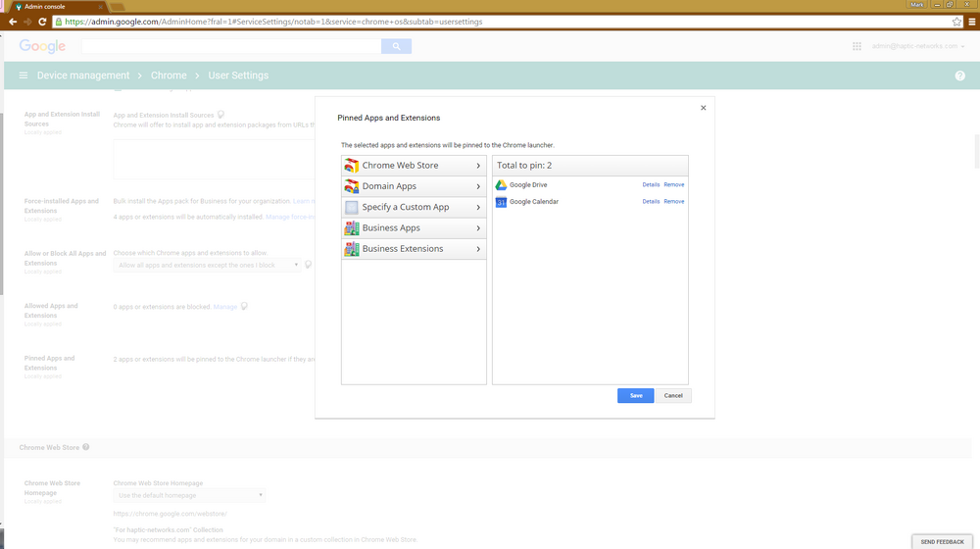Screen dimensions: 980x549
Task: Click the App and Extension Install Sources text box
Action: (x=215, y=160)
